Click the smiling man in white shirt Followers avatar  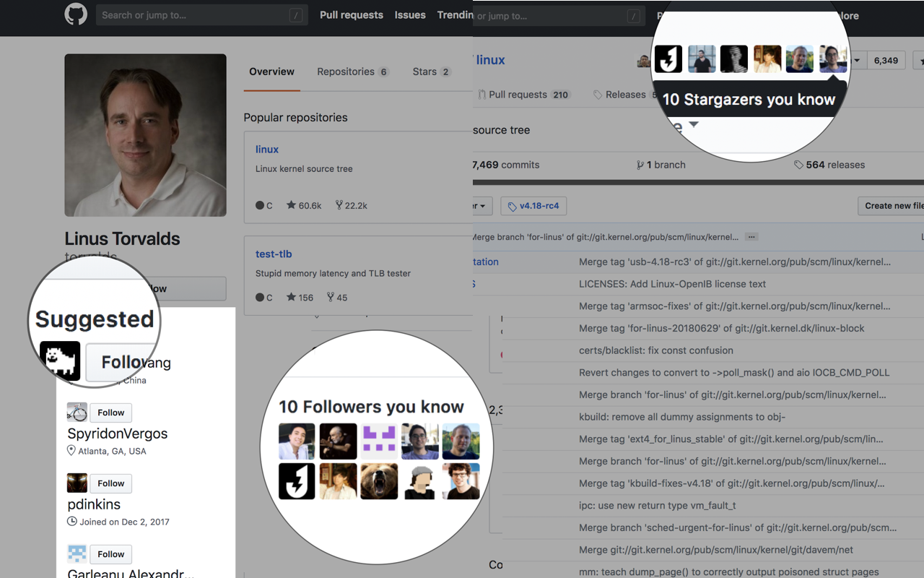pyautogui.click(x=297, y=441)
